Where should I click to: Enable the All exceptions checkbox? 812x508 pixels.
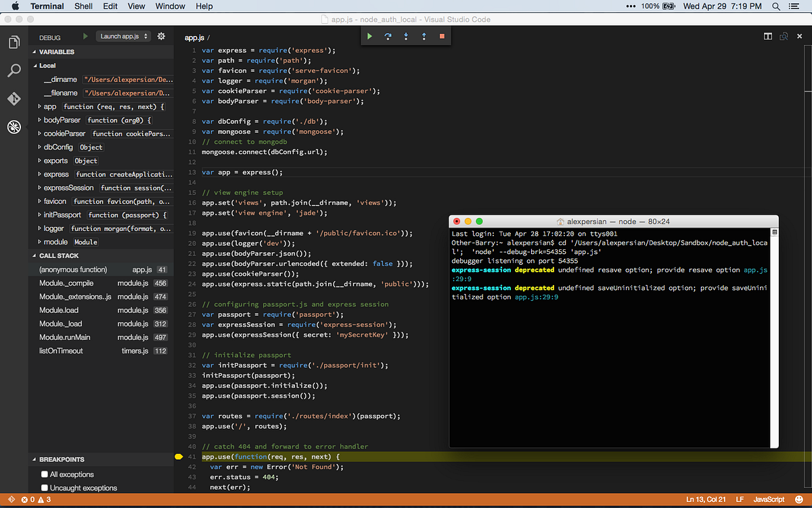(x=45, y=474)
